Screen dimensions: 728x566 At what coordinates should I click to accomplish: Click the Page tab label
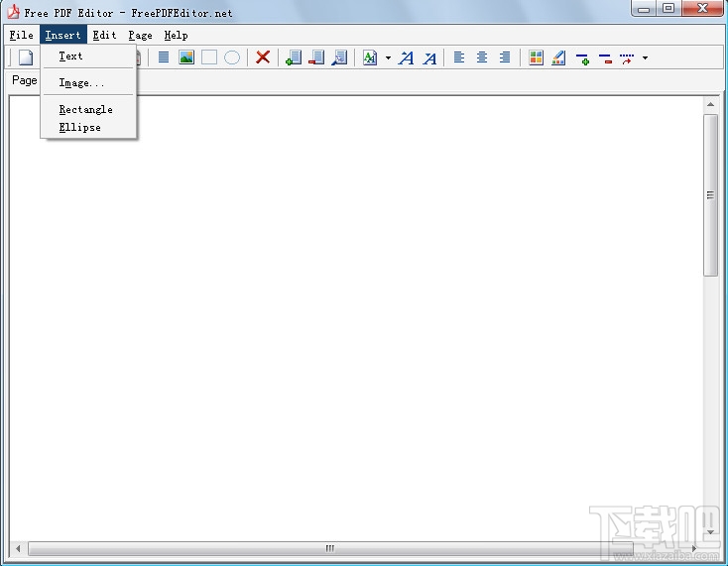(x=24, y=80)
